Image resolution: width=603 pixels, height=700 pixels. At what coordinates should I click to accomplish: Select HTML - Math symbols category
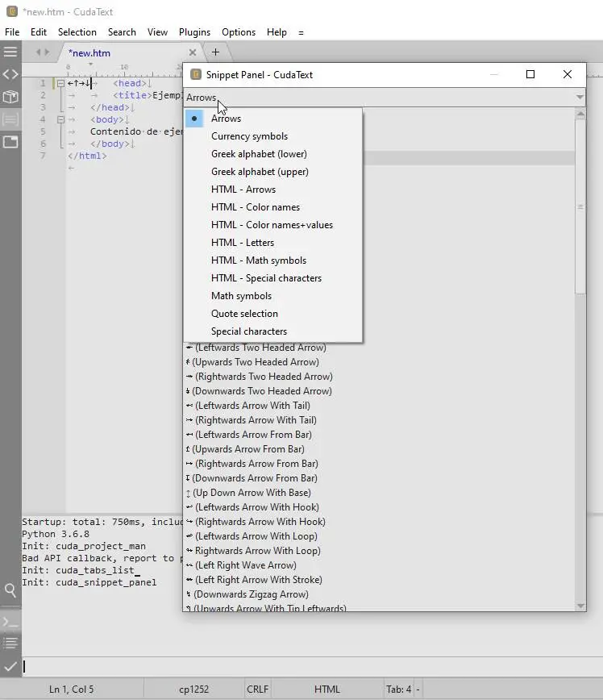(x=273, y=260)
